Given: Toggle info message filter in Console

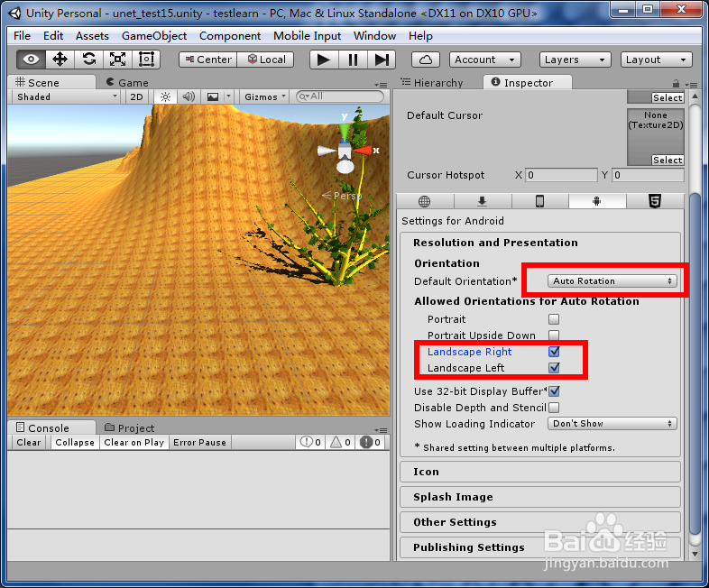Looking at the screenshot, I should click(310, 442).
